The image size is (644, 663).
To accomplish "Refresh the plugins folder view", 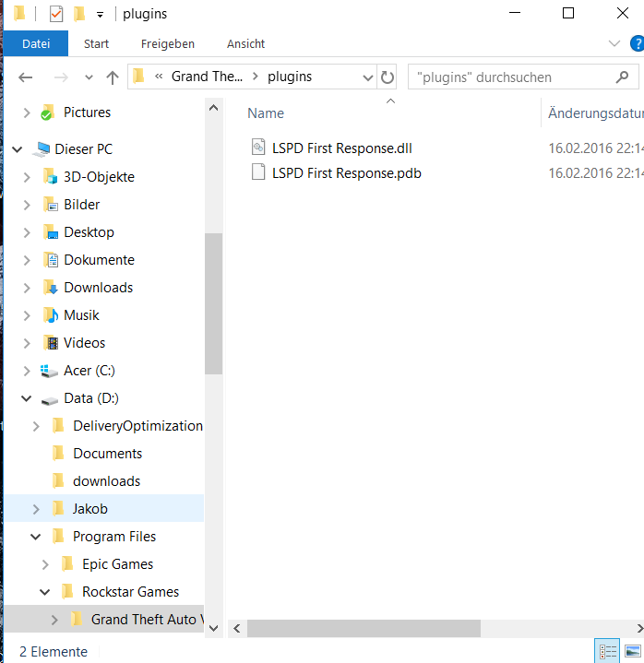I will [x=388, y=77].
